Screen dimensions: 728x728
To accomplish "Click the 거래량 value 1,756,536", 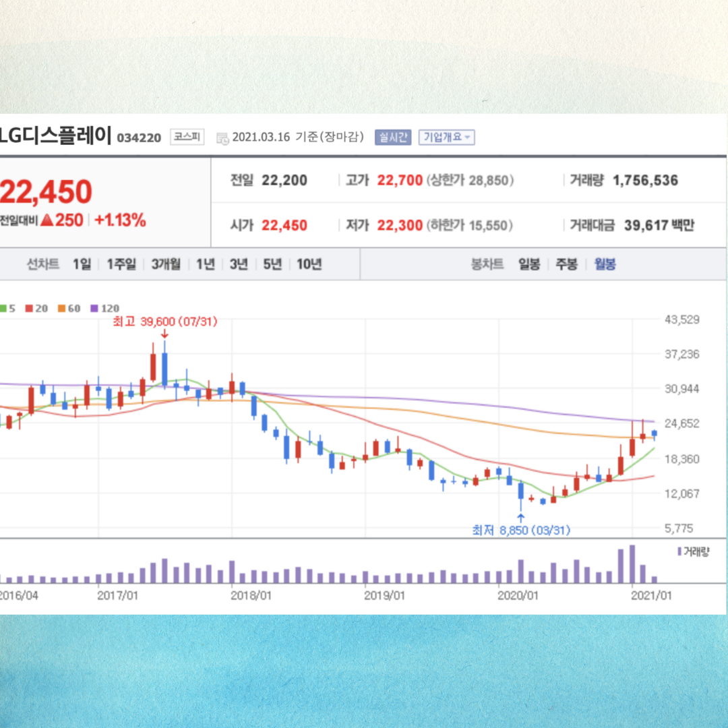I will pos(645,180).
